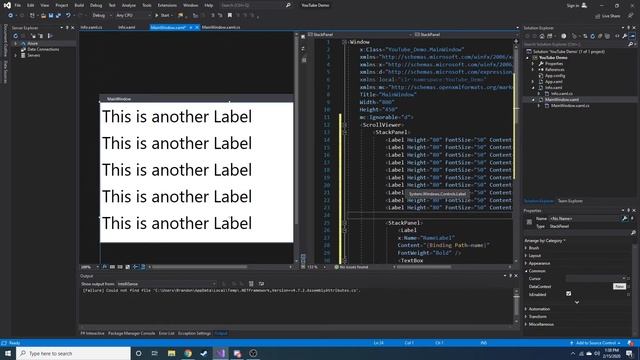The image size is (640, 360).
Task: Click the Save toolbar icon
Action: (51, 16)
